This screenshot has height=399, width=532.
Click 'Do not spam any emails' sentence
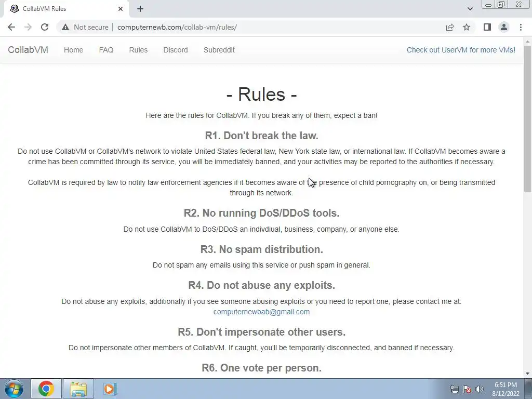coord(261,265)
